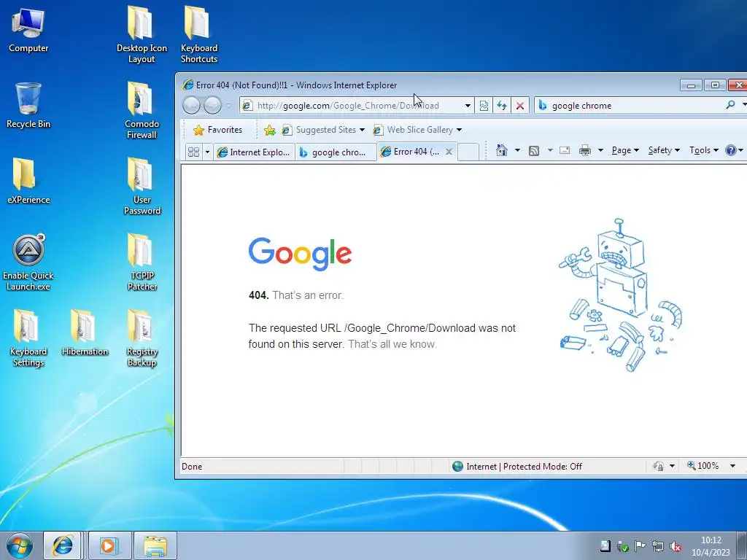Click the Compatibility View icon

pos(484,106)
